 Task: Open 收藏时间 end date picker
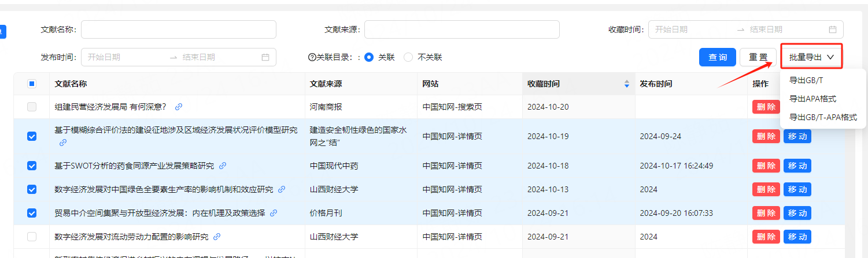(785, 29)
